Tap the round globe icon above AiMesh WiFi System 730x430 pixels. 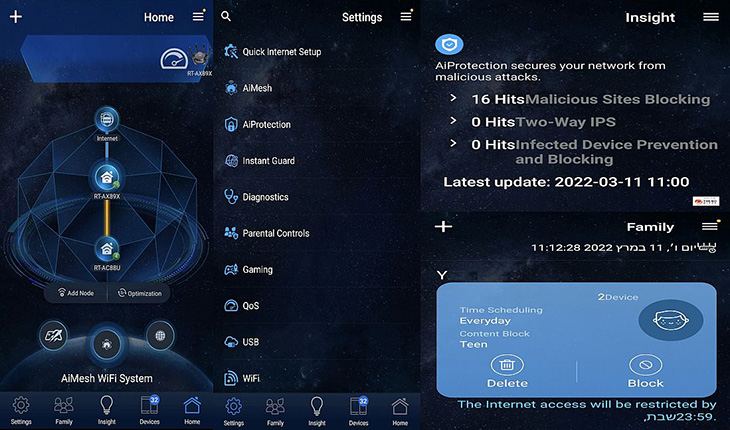tap(160, 336)
